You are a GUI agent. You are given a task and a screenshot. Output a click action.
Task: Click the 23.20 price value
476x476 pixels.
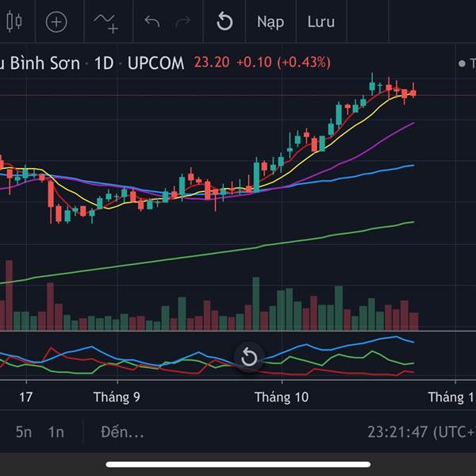[212, 62]
